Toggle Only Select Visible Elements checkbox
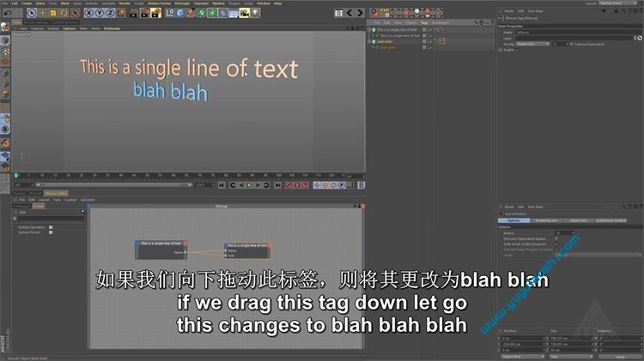Image resolution: width=644 pixels, height=361 pixels. [x=556, y=244]
